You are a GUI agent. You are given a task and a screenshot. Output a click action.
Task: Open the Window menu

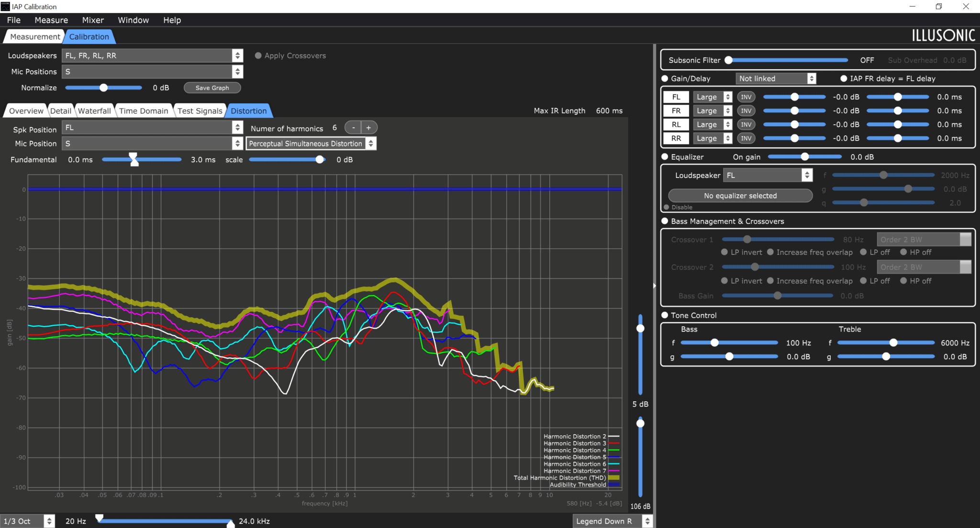[134, 20]
